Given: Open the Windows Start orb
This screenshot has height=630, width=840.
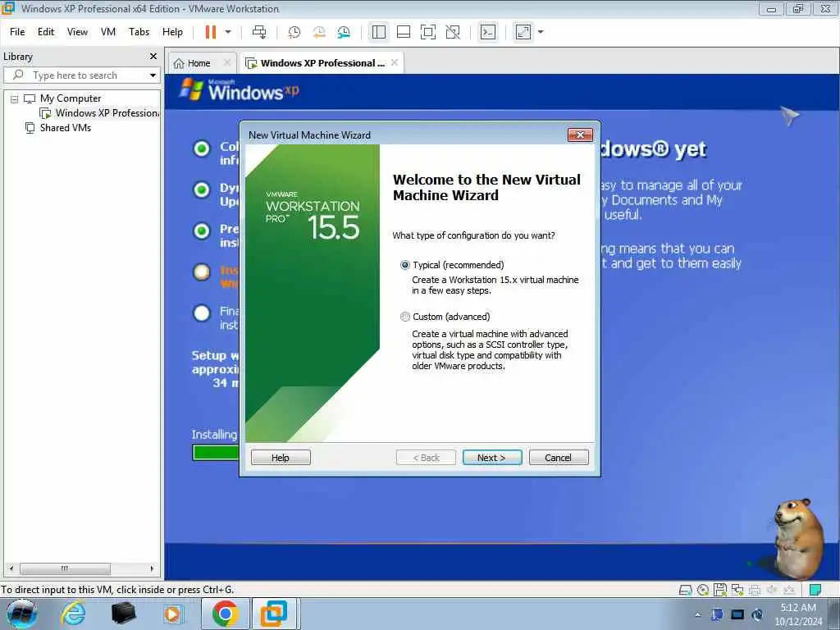Looking at the screenshot, I should pos(22,614).
